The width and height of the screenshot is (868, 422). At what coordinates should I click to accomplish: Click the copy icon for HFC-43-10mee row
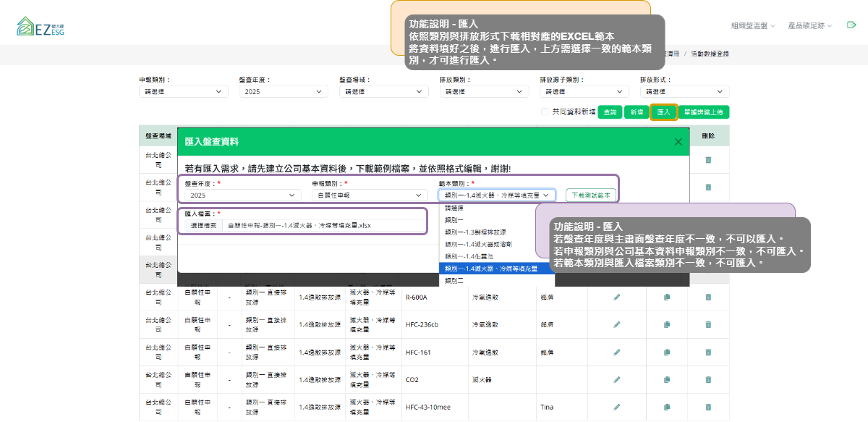click(x=667, y=407)
